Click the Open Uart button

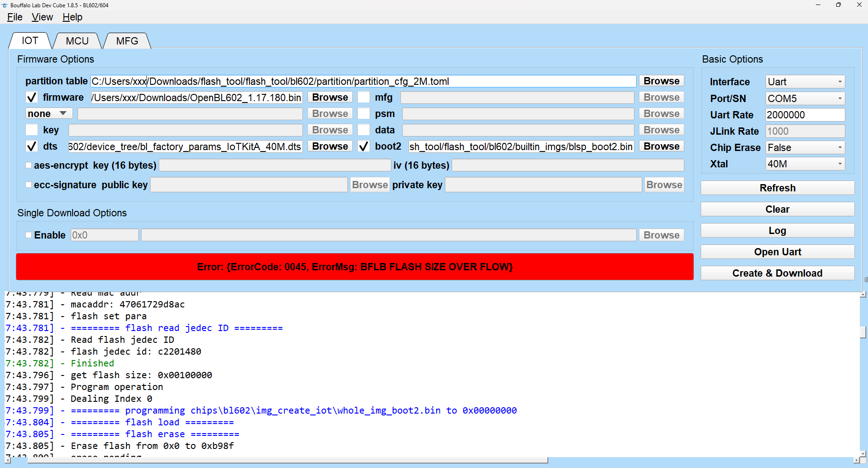click(x=777, y=252)
